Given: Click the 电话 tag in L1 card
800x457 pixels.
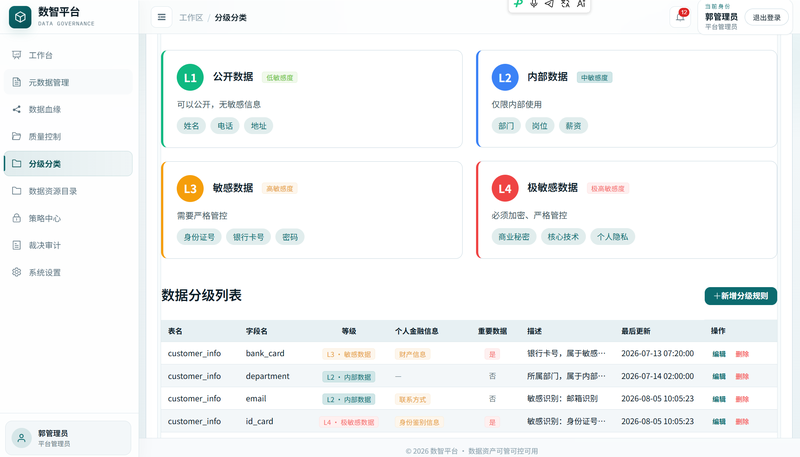Looking at the screenshot, I should pos(225,126).
